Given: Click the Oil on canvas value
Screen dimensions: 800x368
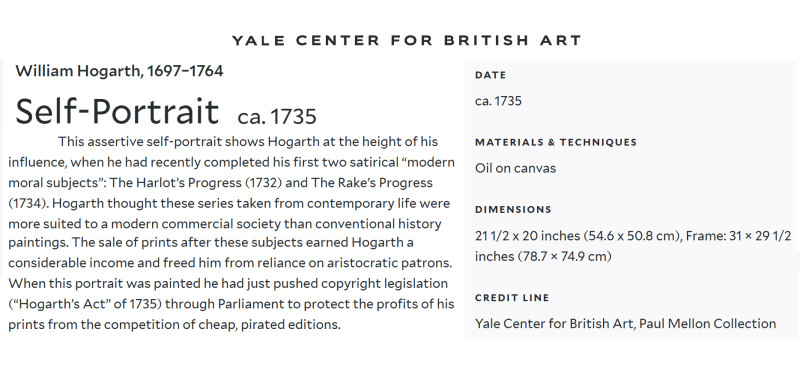Looking at the screenshot, I should [x=515, y=168].
